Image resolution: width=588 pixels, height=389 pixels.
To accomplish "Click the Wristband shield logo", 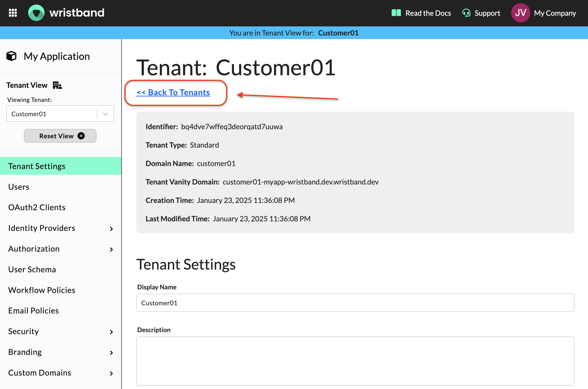I will point(36,13).
